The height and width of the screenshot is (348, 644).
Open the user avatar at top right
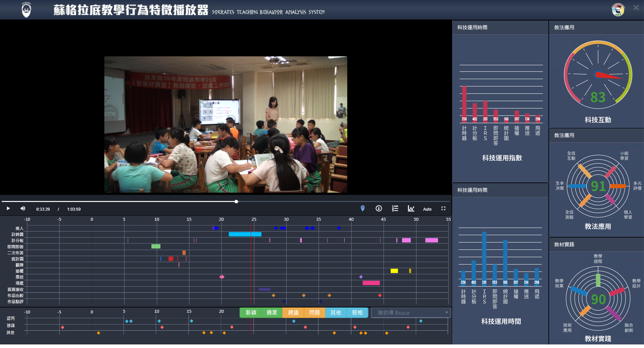tap(618, 10)
